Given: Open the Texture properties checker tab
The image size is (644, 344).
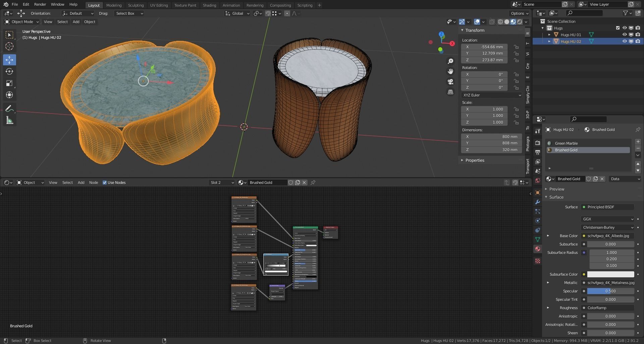Looking at the screenshot, I should coord(538,261).
